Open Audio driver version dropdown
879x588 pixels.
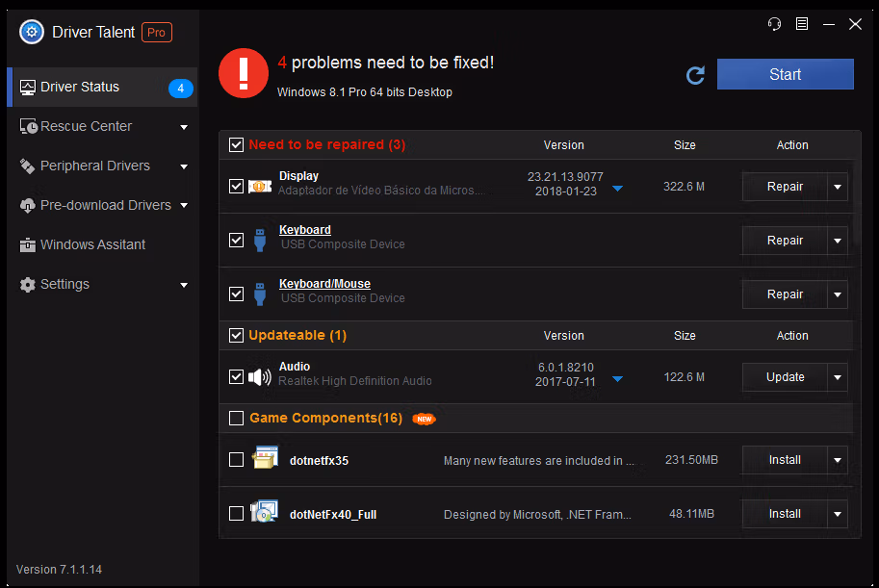(x=617, y=379)
